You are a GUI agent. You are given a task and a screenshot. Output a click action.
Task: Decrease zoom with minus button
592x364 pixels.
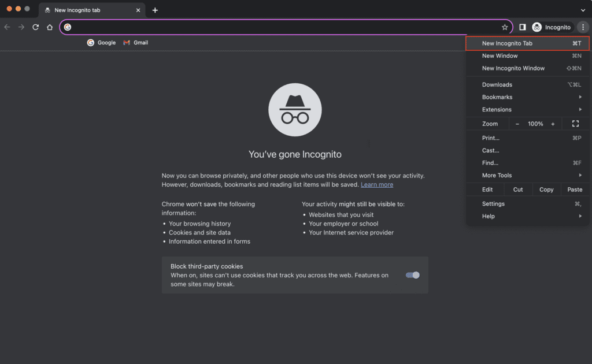(517, 124)
